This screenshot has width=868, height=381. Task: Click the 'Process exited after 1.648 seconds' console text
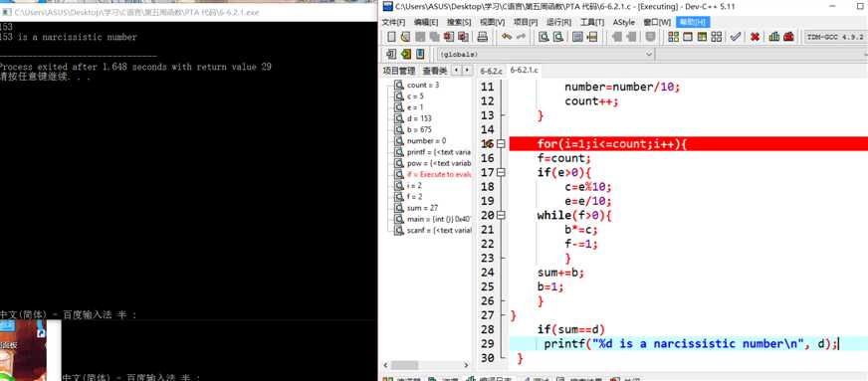coord(135,67)
